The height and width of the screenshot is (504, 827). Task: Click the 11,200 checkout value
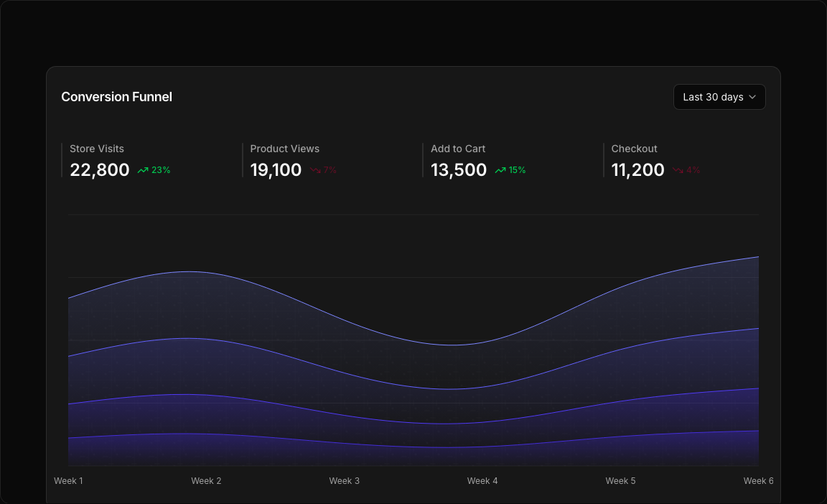point(637,170)
